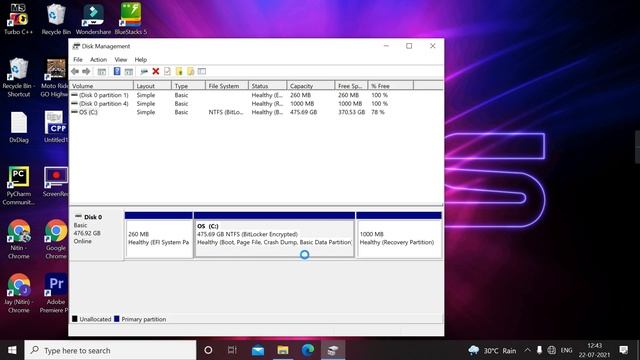Viewport: 640px width, 360px height.
Task: Sort by the File System column header
Action: coord(227,86)
